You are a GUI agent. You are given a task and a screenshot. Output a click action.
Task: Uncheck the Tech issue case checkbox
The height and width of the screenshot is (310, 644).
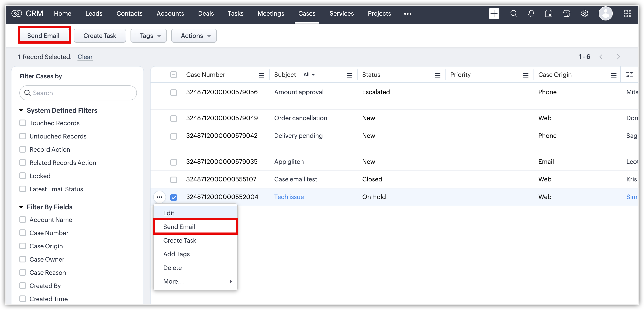173,197
